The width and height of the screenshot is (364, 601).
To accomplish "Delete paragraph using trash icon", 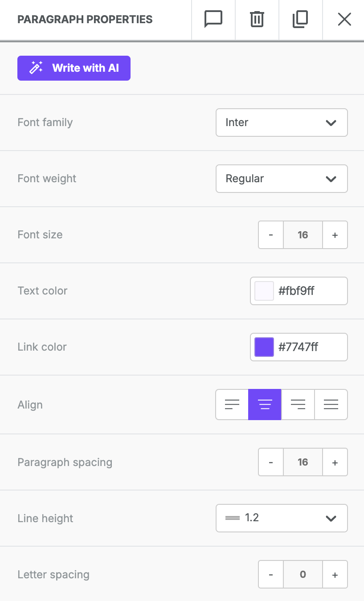I will [x=257, y=20].
